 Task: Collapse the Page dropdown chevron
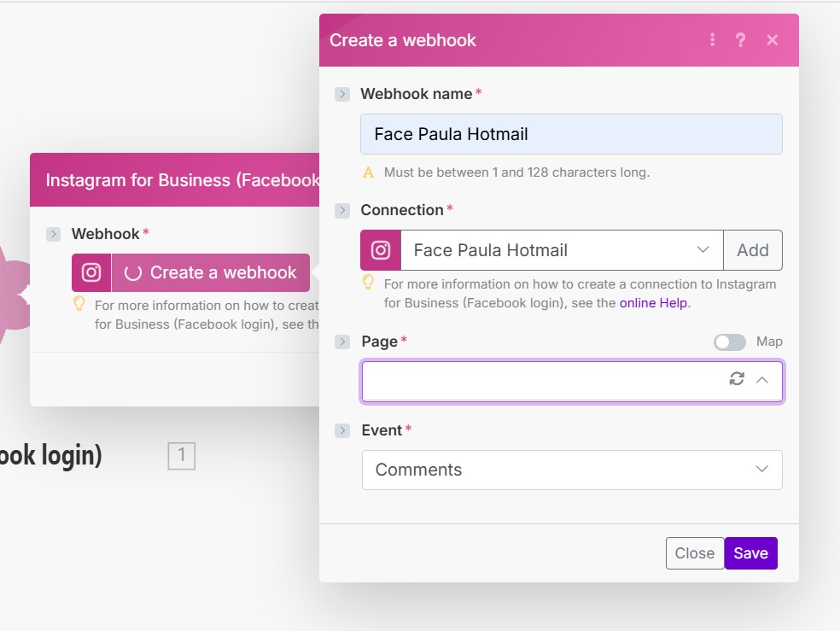(x=762, y=379)
